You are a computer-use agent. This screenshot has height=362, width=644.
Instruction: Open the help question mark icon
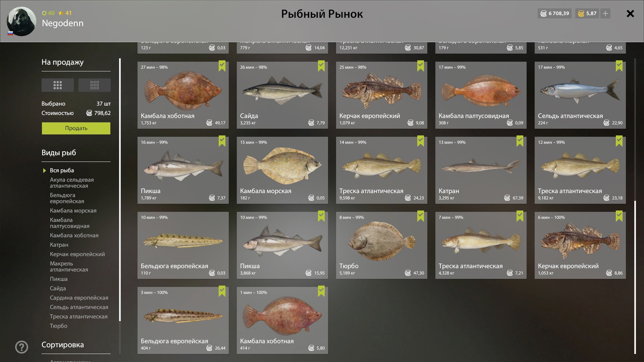pos(21,347)
